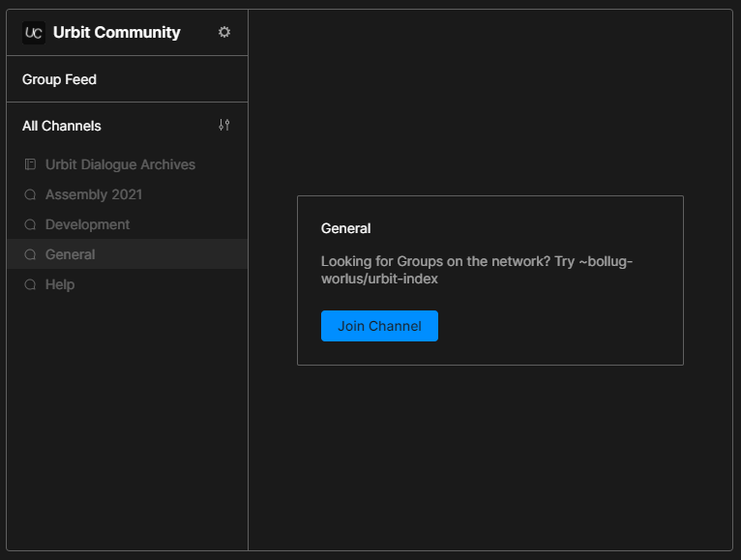Screen dimensions: 741x560
Task: Click the chat icon beside General channel
Action: (30, 254)
